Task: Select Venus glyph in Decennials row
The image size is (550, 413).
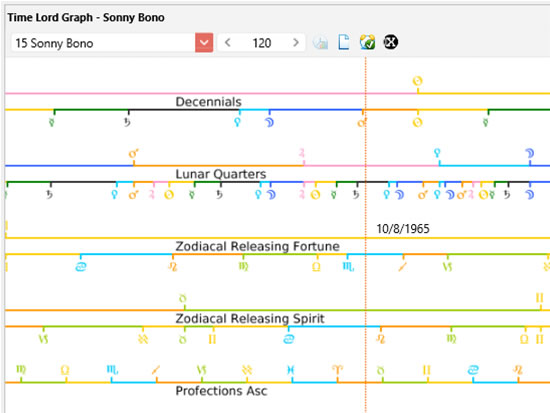Action: point(237,122)
